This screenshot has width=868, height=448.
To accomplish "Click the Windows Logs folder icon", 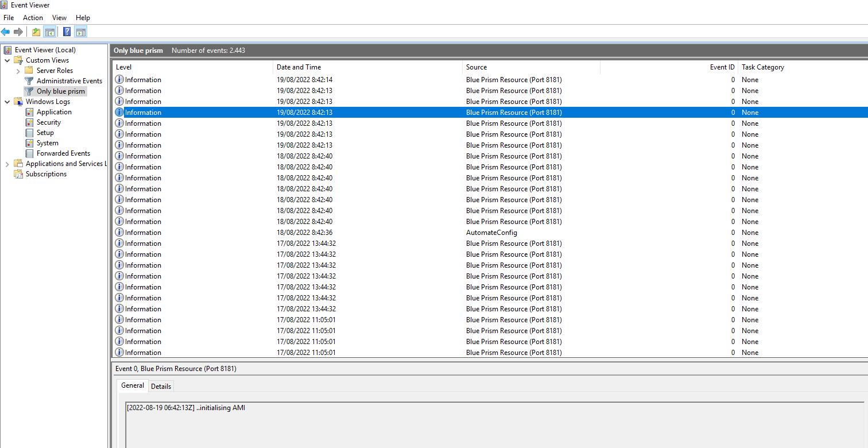I will 18,102.
